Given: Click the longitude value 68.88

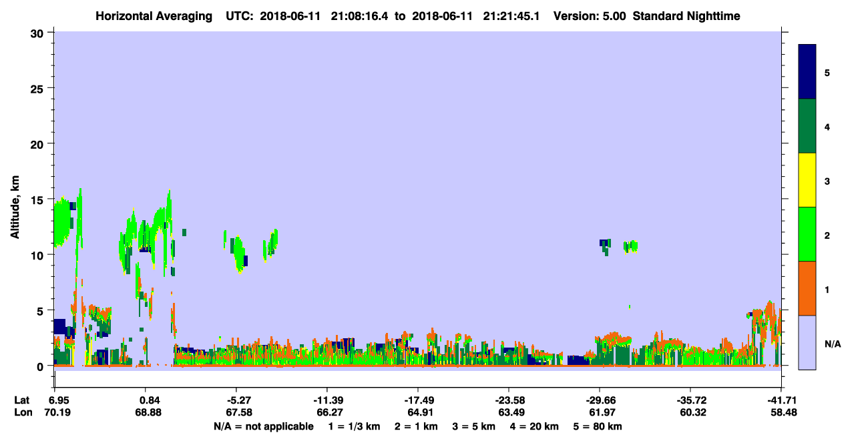Looking at the screenshot, I should pos(149,413).
